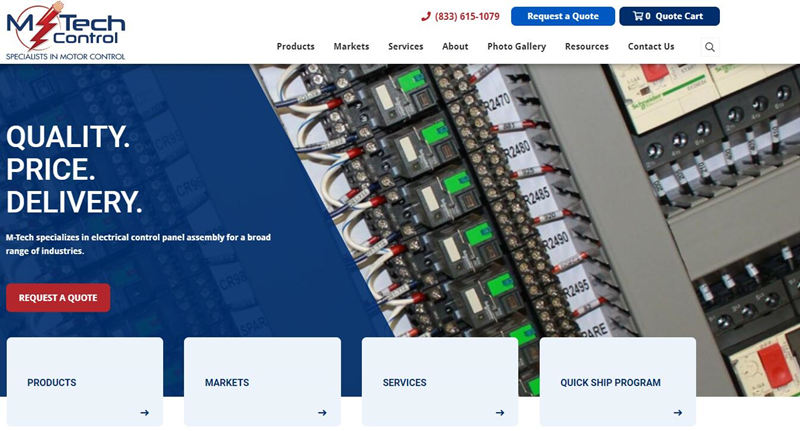Open the Products navigation menu
Viewport: 800px width, 431px height.
(x=295, y=46)
